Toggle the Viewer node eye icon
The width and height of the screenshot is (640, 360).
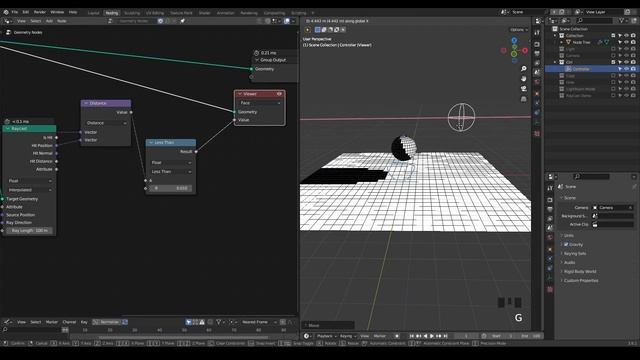click(280, 94)
